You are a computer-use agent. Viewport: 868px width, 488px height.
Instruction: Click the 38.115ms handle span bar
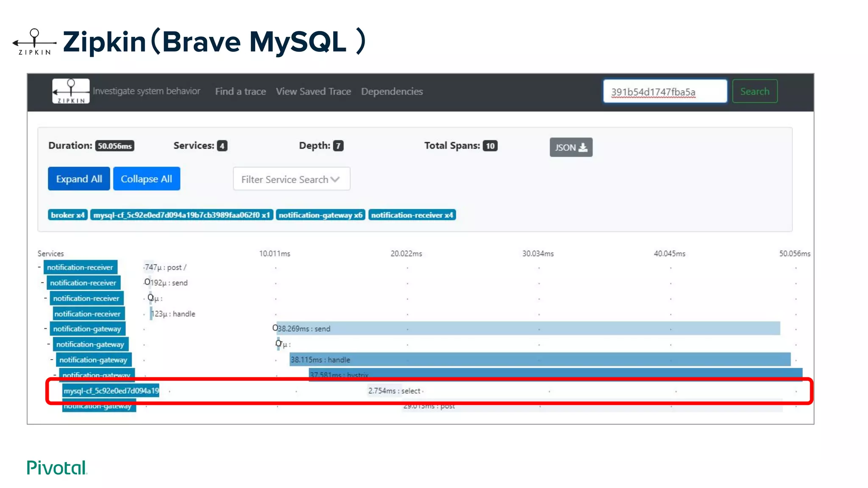[540, 360]
